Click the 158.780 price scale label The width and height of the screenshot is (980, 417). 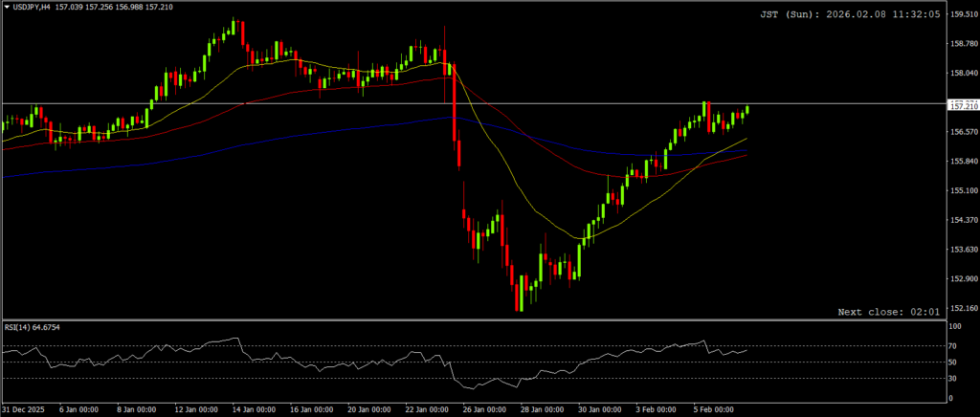(962, 43)
